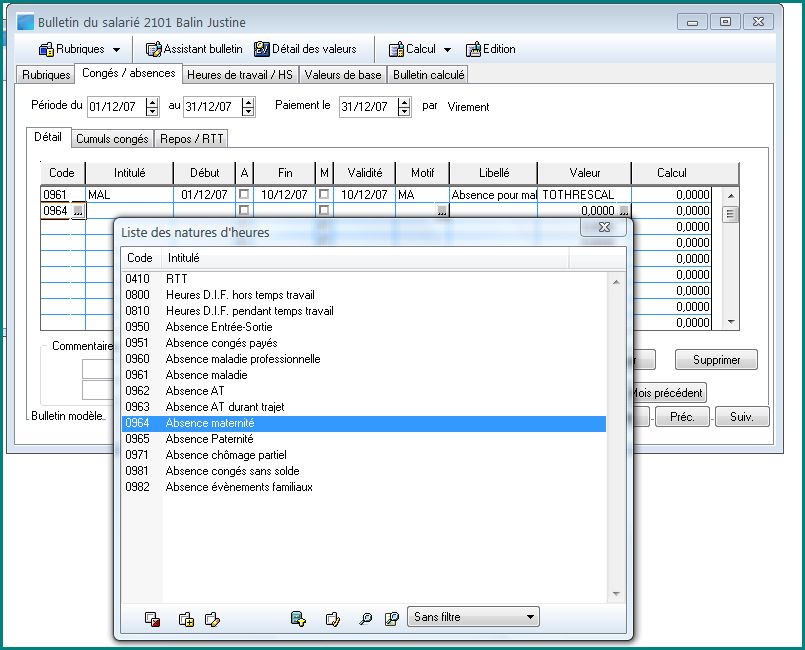Screen dimensions: 805x650
Task: Click the TOTHRESCAL value cell
Action: click(x=584, y=195)
